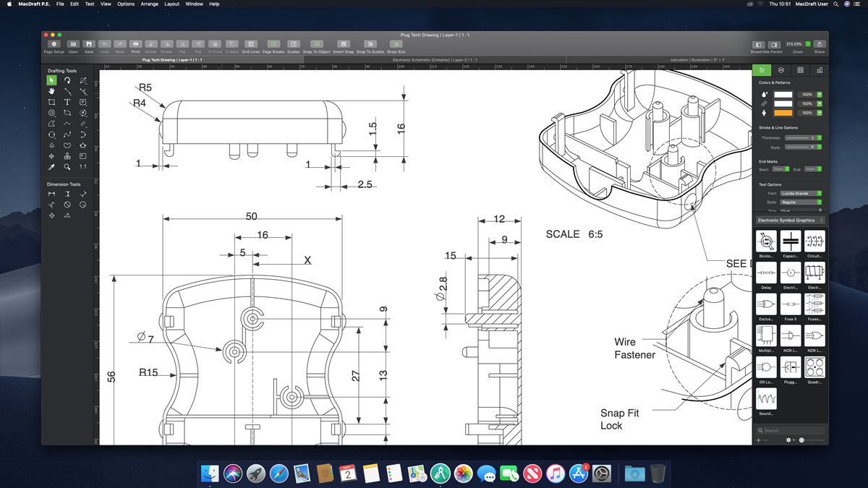The image size is (868, 488).
Task: Click the orange color swatch
Action: pos(783,113)
